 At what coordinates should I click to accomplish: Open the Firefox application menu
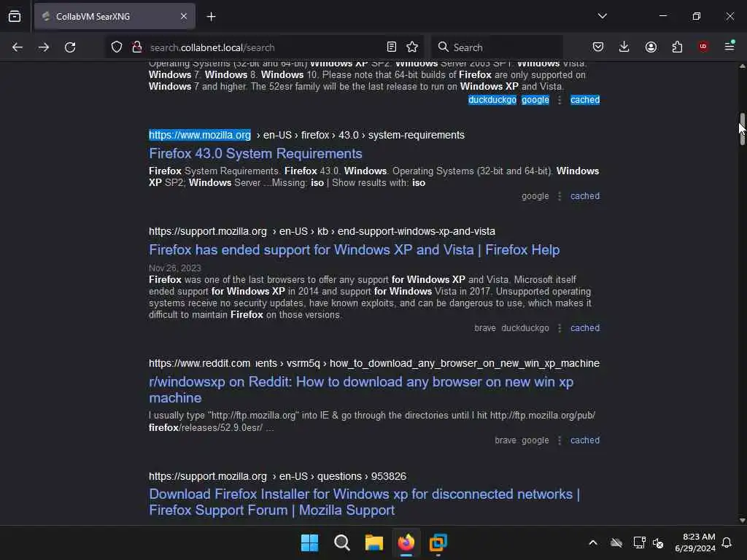(729, 47)
